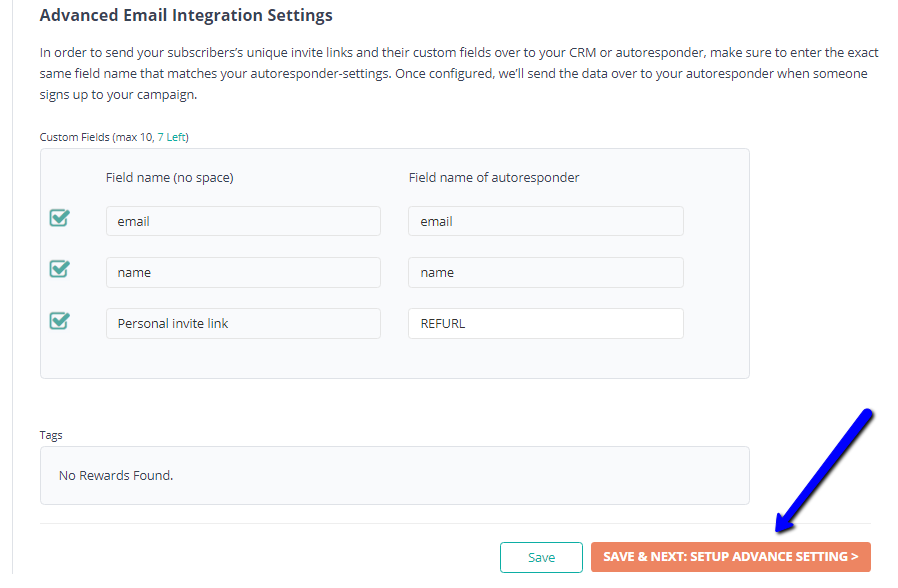
Task: Click 'Field name of autoresponder' column header
Action: point(494,177)
